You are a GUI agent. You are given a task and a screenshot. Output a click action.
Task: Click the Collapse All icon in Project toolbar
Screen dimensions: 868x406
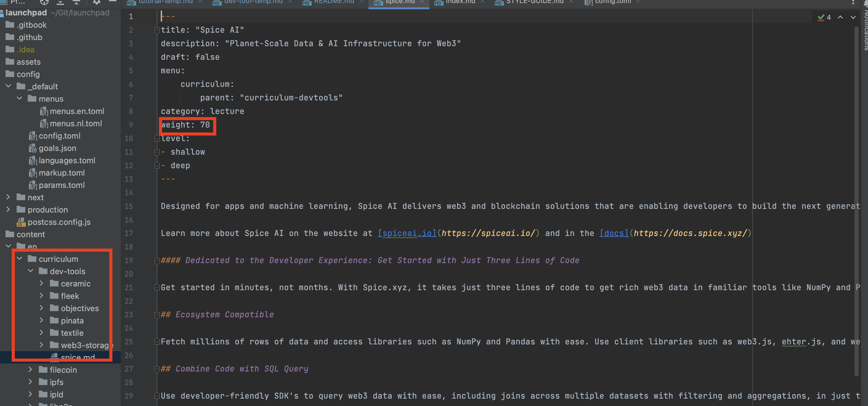[76, 2]
